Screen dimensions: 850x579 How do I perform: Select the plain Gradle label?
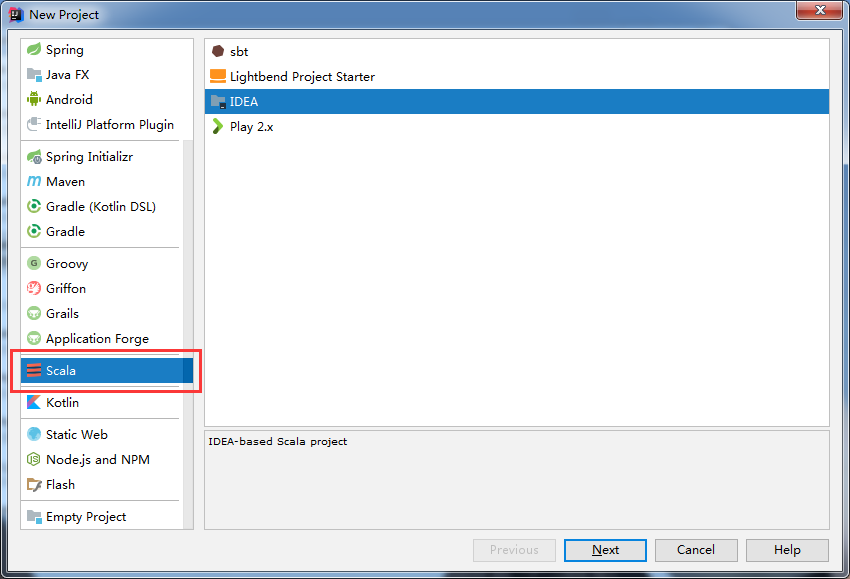pos(65,231)
